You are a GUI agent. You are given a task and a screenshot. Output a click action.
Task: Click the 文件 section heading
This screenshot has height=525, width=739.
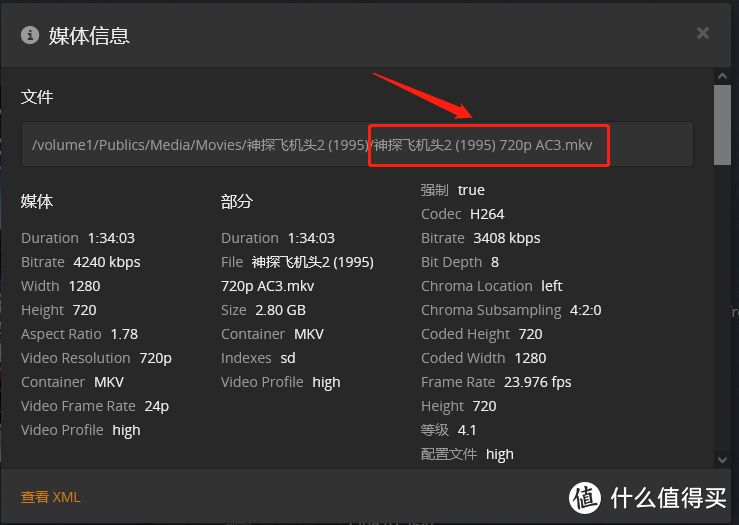[37, 97]
